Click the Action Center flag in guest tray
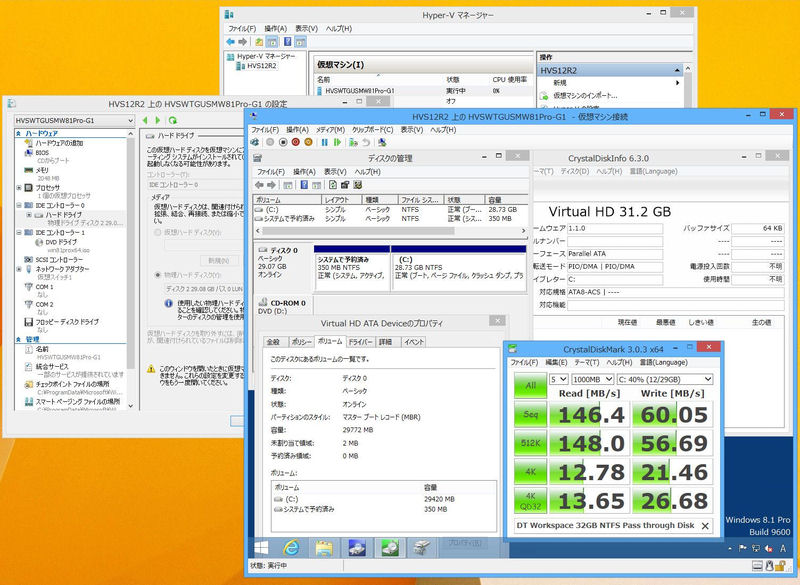This screenshot has height=585, width=800. [743, 549]
